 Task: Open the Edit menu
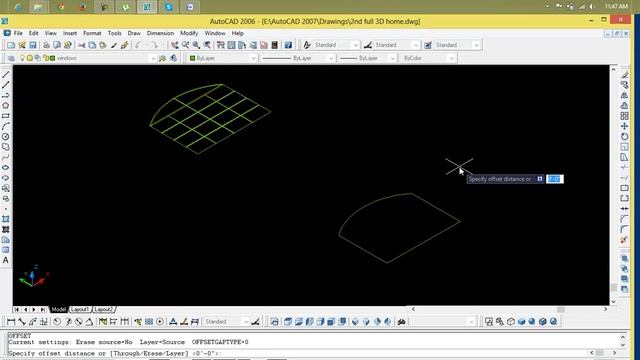(x=33, y=33)
